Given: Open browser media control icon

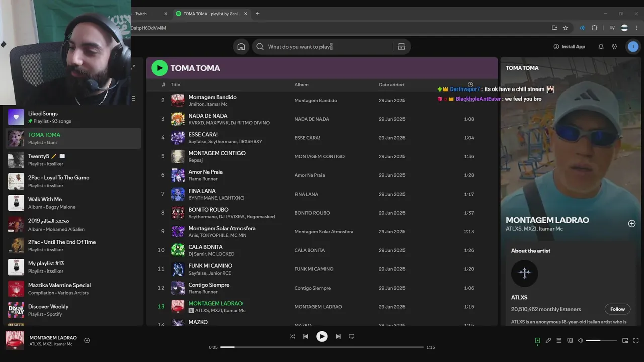Looking at the screenshot, I should [x=612, y=28].
